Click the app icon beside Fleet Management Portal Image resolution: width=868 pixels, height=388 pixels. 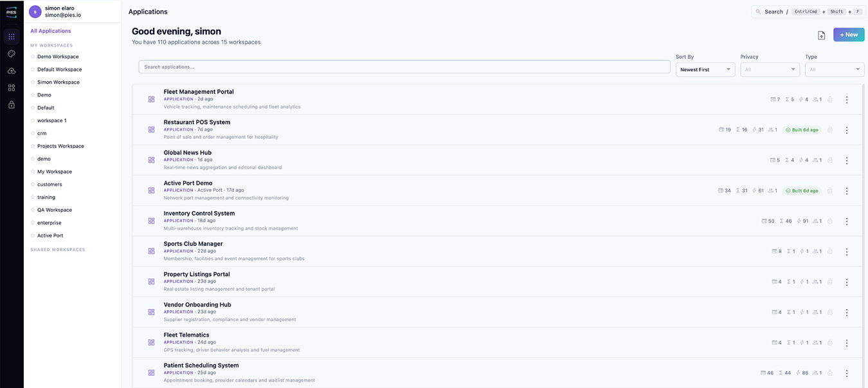(151, 99)
